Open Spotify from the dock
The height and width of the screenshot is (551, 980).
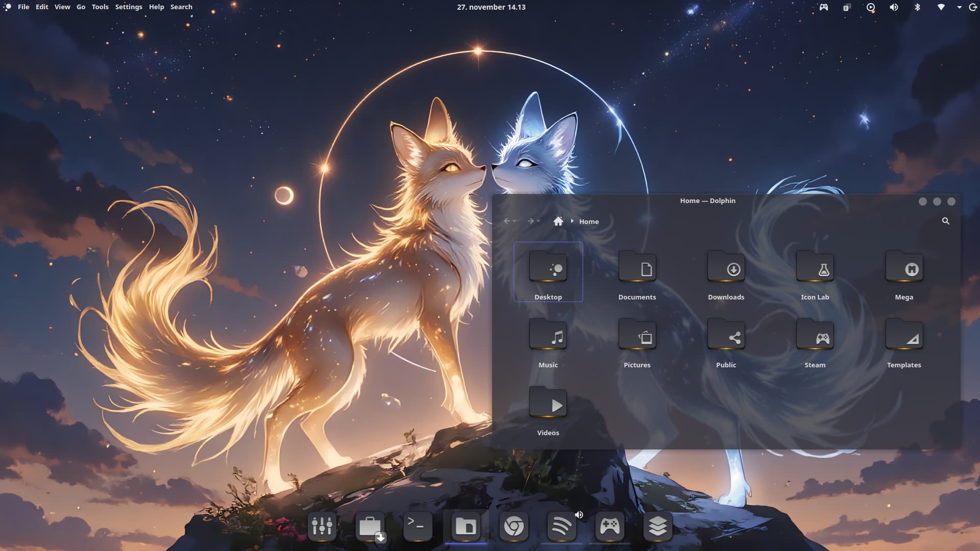coord(561,525)
